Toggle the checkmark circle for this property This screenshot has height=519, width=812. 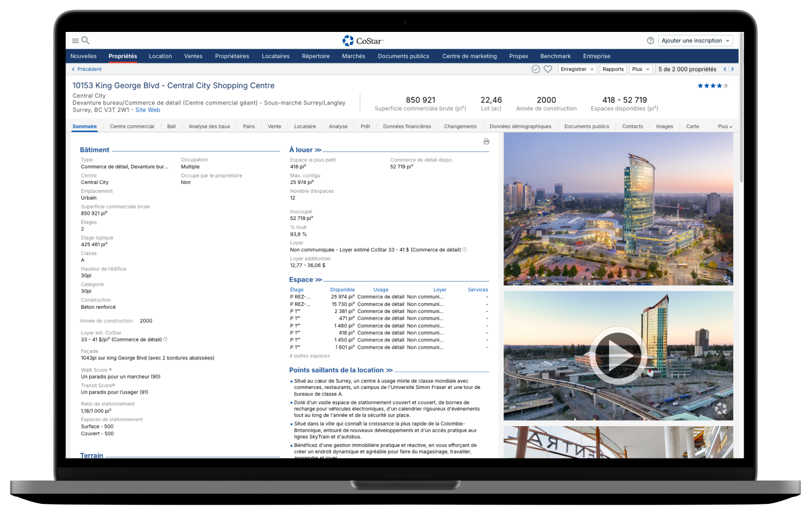click(x=536, y=69)
